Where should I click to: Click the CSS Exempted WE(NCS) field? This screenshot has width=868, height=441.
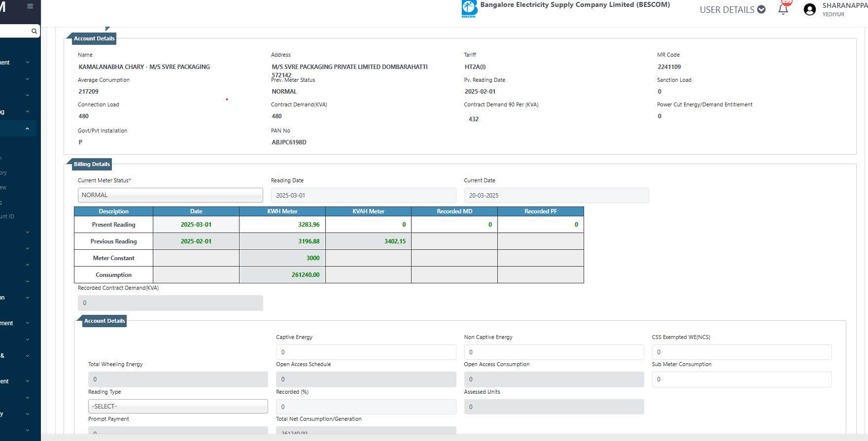point(742,352)
